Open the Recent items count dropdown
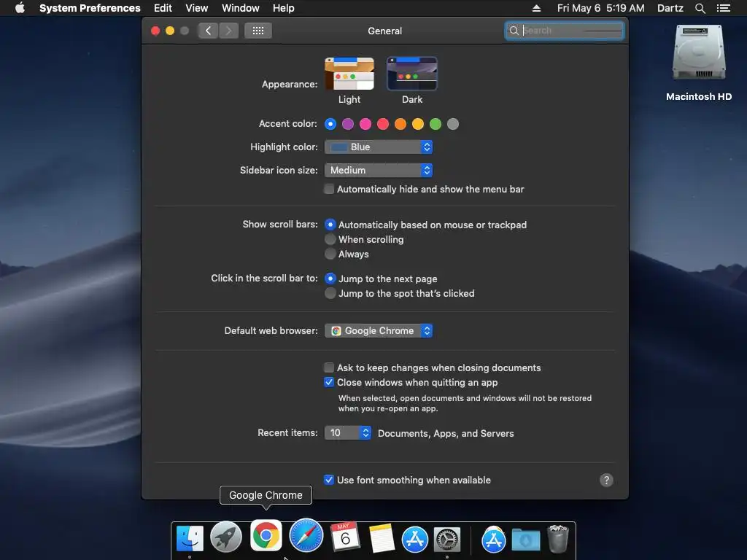The image size is (747, 560). pos(348,432)
